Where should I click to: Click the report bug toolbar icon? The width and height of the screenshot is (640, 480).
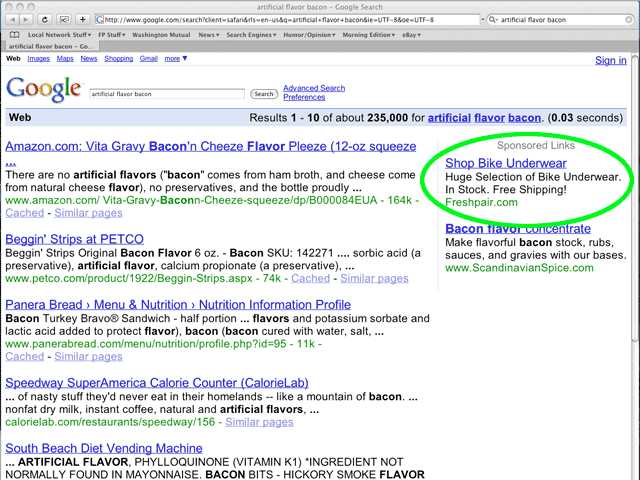click(x=64, y=19)
